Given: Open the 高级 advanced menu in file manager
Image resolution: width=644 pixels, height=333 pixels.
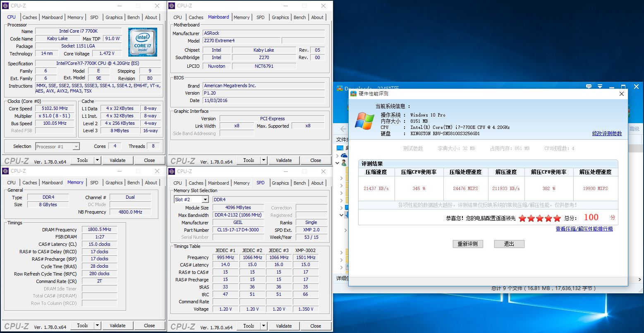Looking at the screenshot, I should click(x=634, y=129).
